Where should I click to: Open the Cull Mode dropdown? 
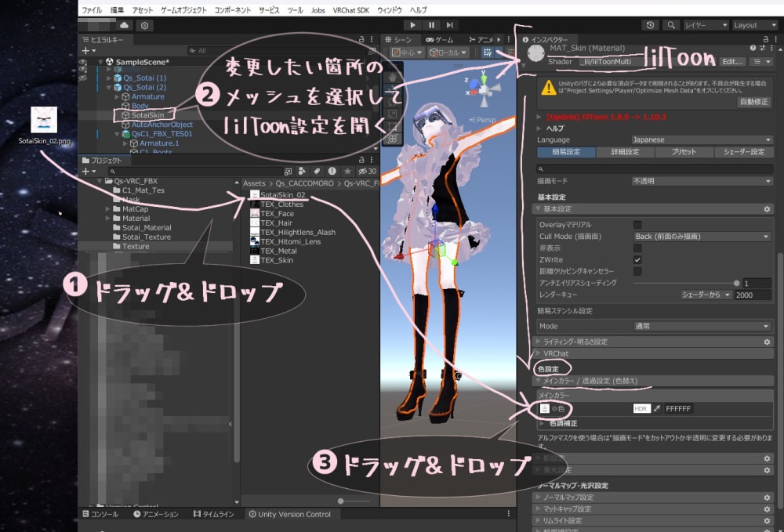702,237
